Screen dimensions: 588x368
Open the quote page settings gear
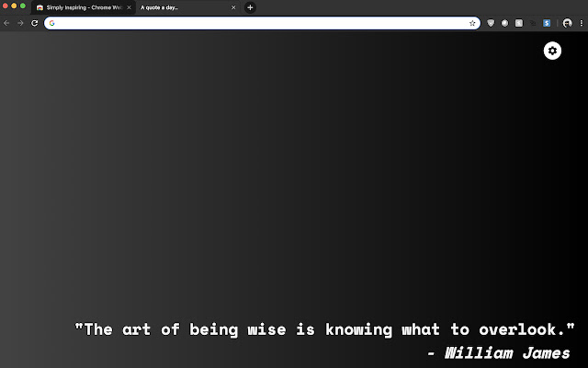click(552, 51)
